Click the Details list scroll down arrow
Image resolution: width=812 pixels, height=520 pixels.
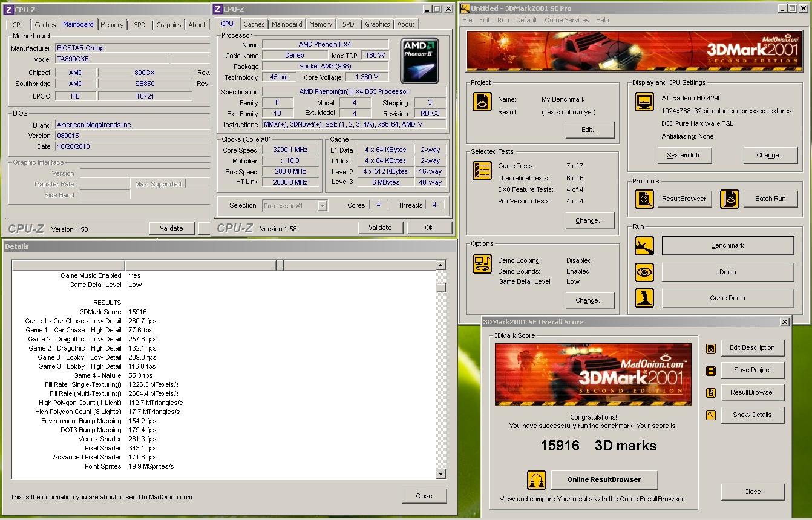pos(441,474)
